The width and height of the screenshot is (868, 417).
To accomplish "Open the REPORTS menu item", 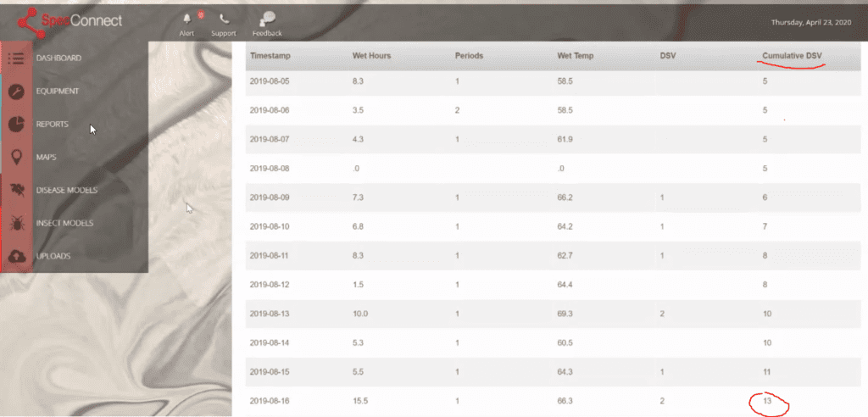I will click(53, 124).
